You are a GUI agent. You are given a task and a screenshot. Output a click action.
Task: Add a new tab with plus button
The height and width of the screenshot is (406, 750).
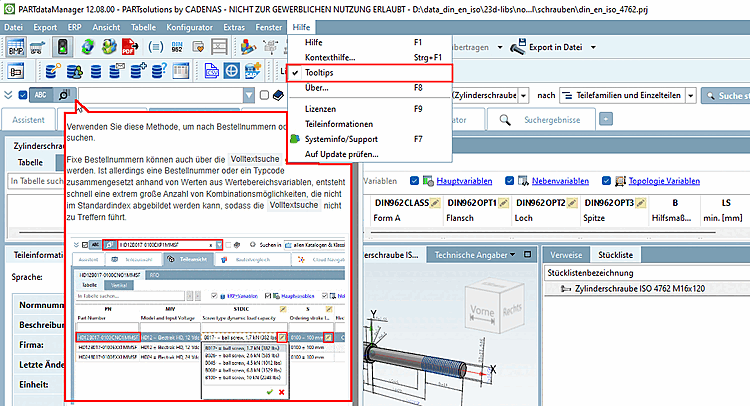click(606, 119)
